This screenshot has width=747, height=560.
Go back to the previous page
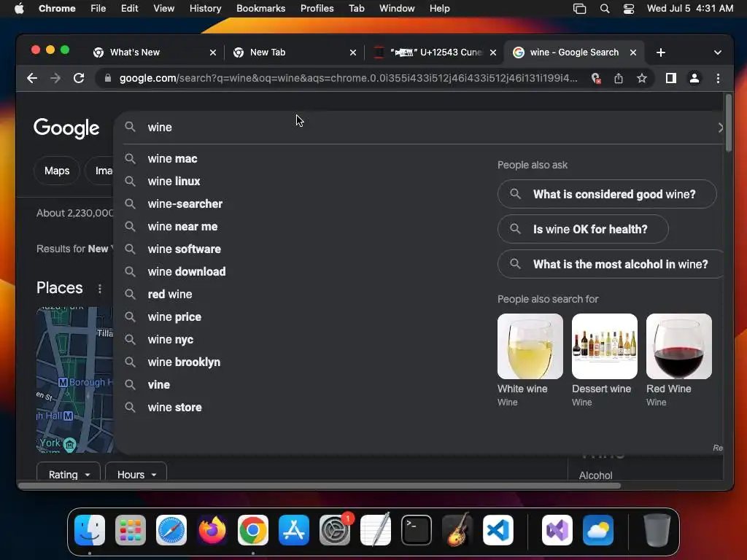32,78
